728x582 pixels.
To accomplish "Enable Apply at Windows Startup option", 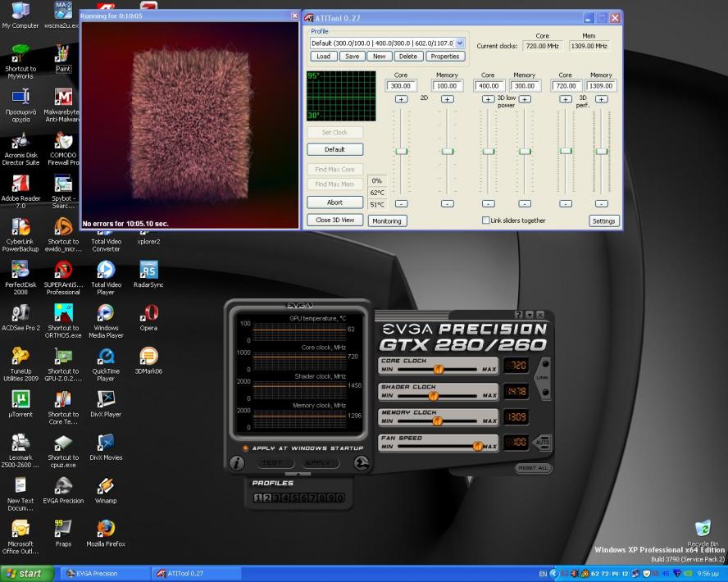I will pos(245,448).
